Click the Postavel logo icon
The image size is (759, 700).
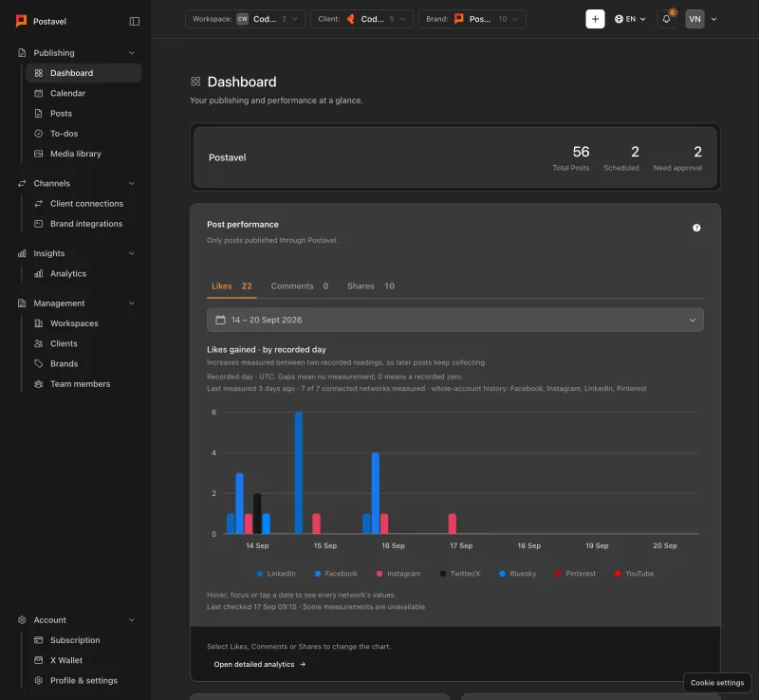21,21
